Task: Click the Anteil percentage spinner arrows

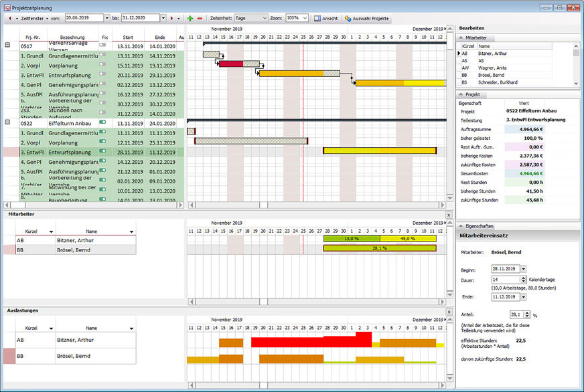Action: [x=526, y=314]
